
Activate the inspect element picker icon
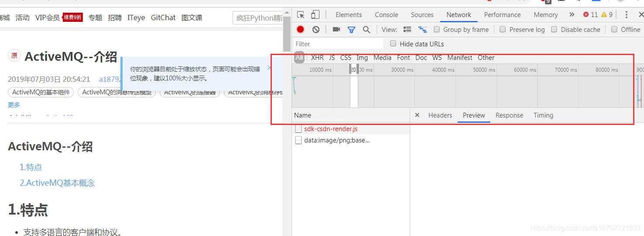tap(301, 15)
